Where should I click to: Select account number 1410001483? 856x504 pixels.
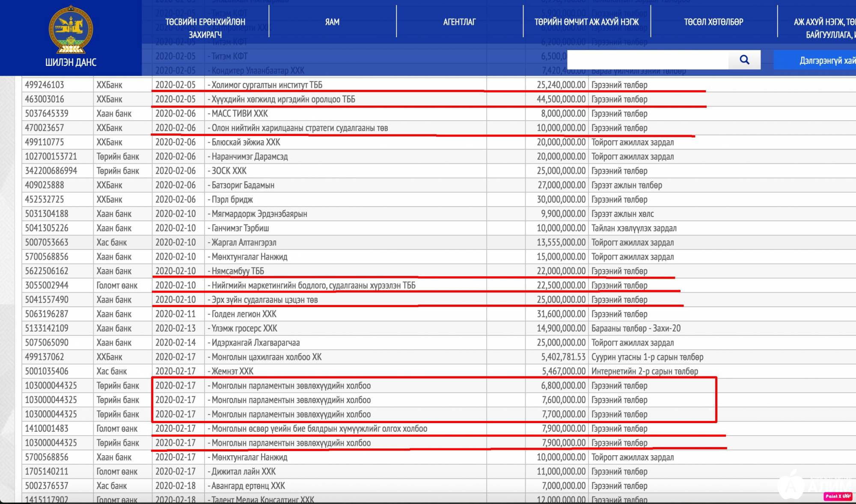coord(47,428)
